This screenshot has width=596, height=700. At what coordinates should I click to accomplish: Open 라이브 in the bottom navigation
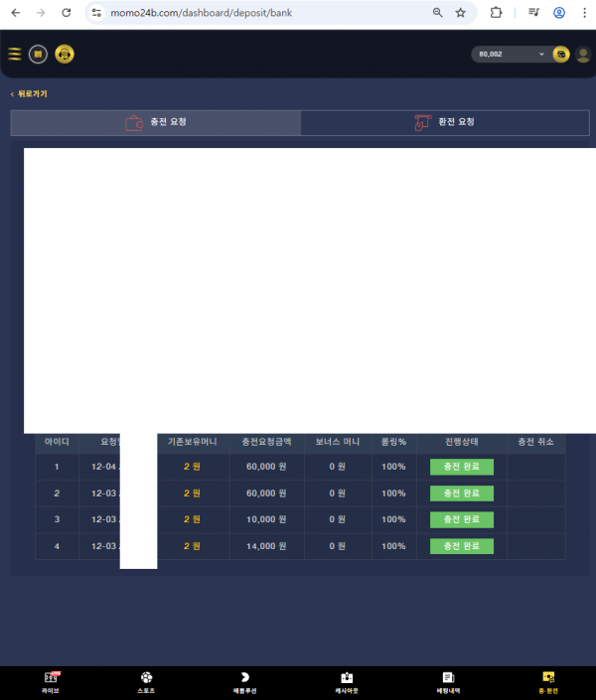50,682
